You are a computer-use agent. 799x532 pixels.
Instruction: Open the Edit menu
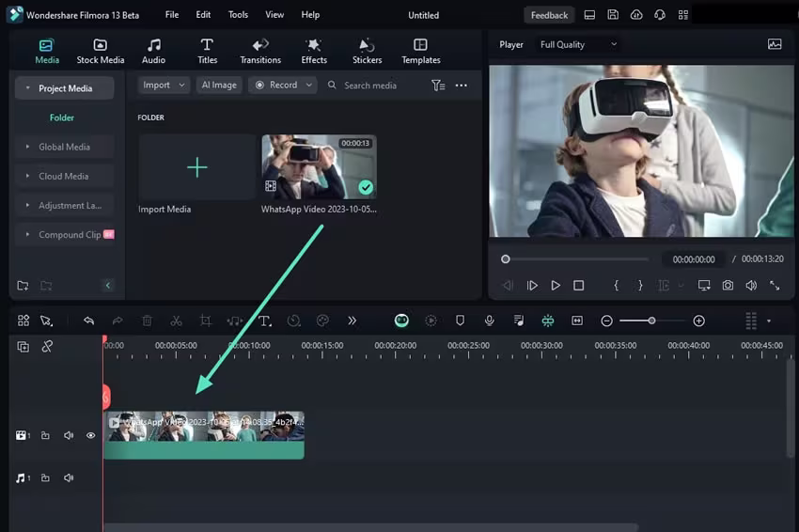click(x=203, y=15)
